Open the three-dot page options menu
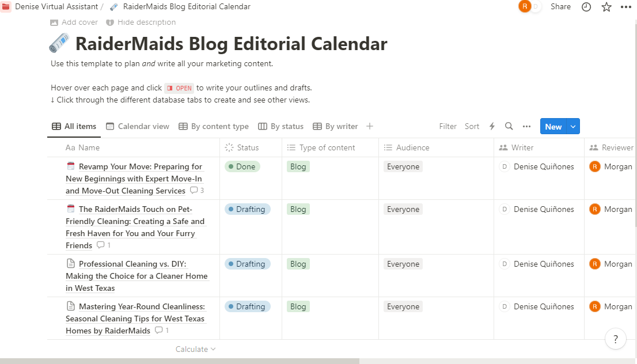 pyautogui.click(x=626, y=7)
